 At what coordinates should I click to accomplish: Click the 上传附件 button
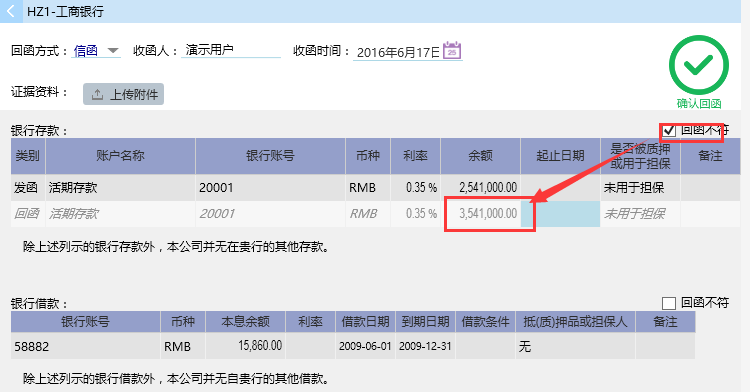click(x=123, y=94)
